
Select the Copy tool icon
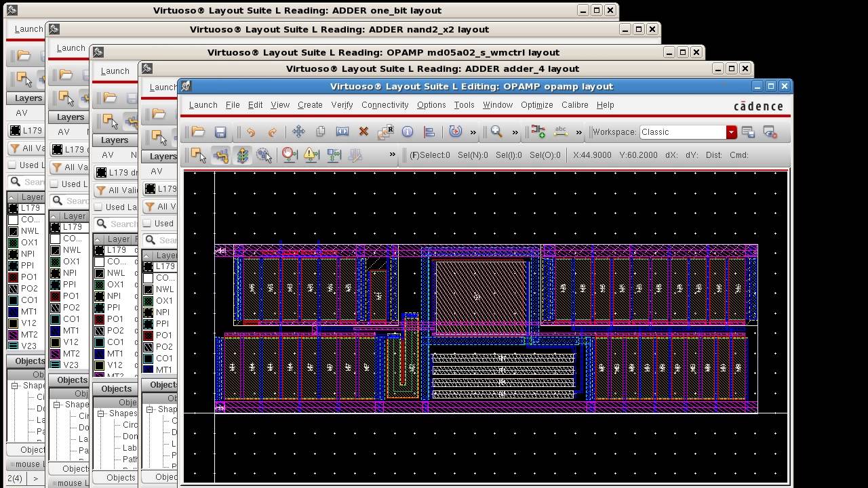tap(320, 132)
